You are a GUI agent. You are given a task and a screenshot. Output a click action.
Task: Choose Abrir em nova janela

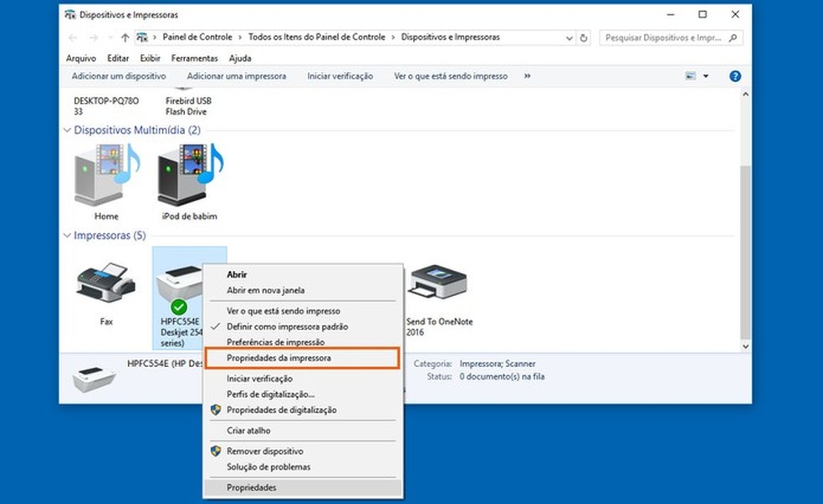pos(303,290)
